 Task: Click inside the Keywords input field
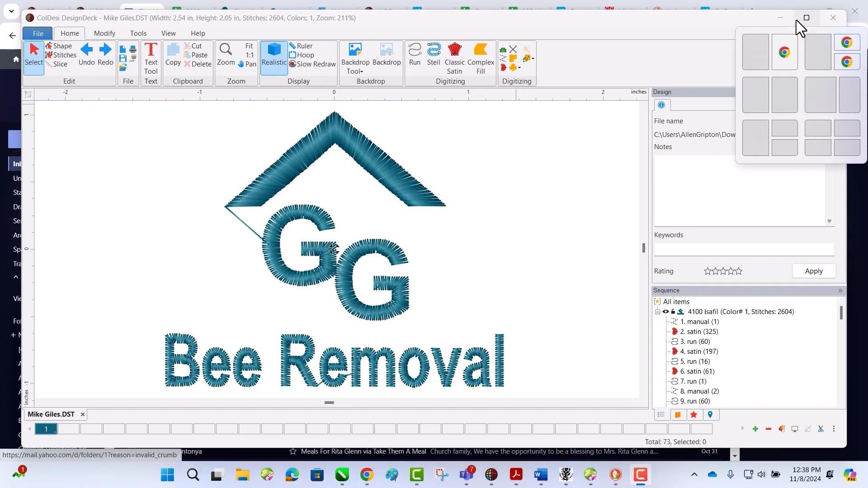pyautogui.click(x=744, y=249)
